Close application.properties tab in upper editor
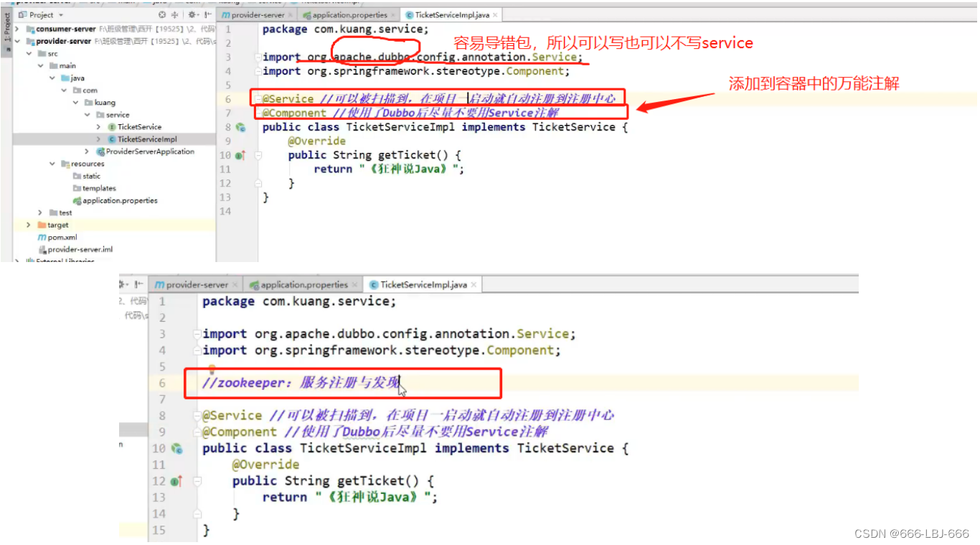The image size is (980, 545). 394,15
